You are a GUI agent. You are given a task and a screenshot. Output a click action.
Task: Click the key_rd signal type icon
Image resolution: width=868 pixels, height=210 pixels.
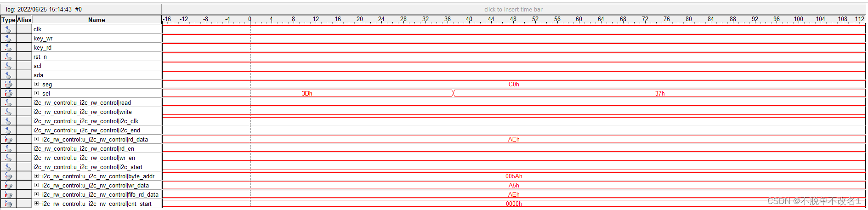coord(8,47)
